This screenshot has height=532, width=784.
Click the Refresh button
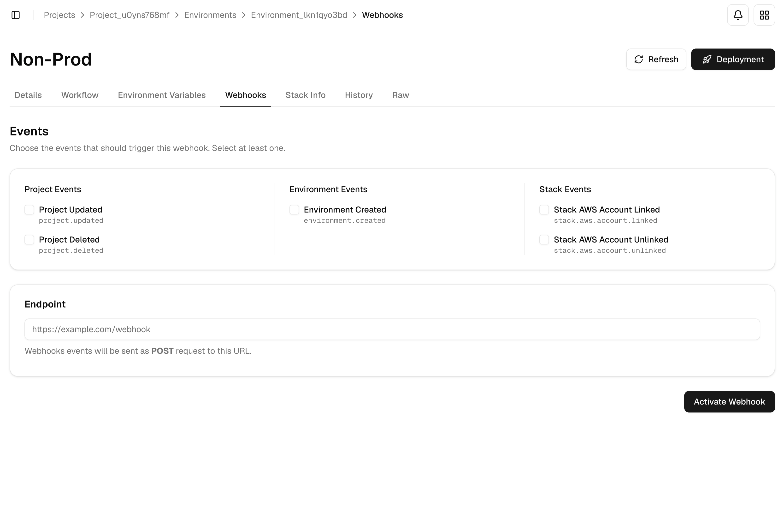point(656,59)
